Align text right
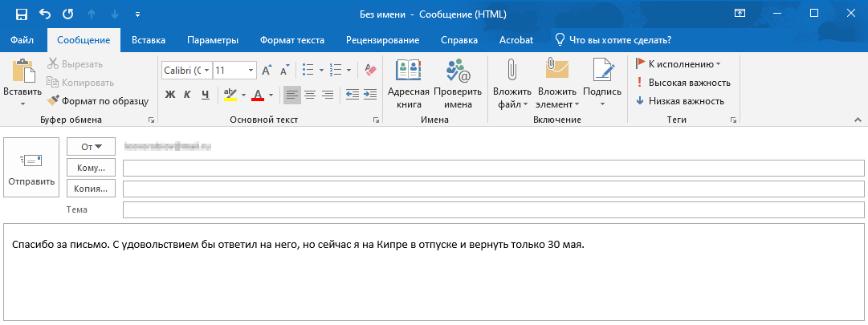Screen dimensions: 868x325 tap(328, 95)
